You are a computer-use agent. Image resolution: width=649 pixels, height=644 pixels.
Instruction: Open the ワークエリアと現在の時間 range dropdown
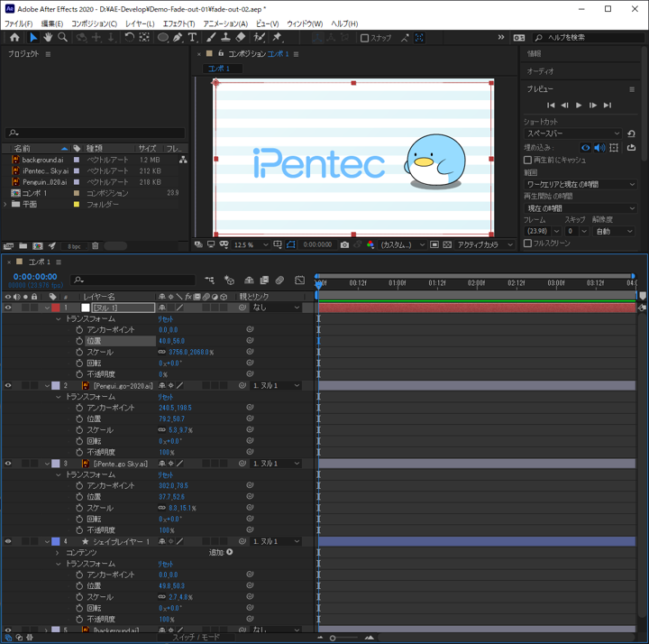[580, 184]
